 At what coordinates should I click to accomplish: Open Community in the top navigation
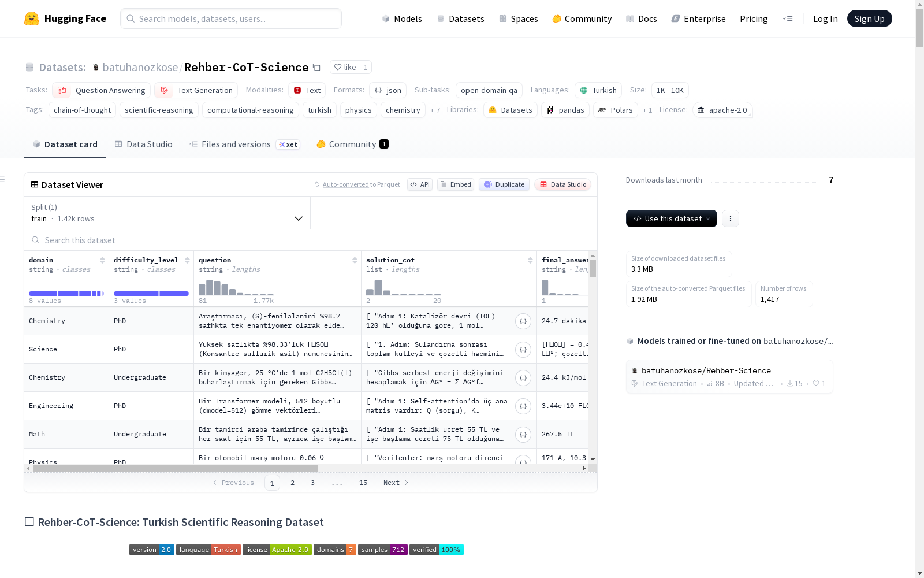click(582, 18)
